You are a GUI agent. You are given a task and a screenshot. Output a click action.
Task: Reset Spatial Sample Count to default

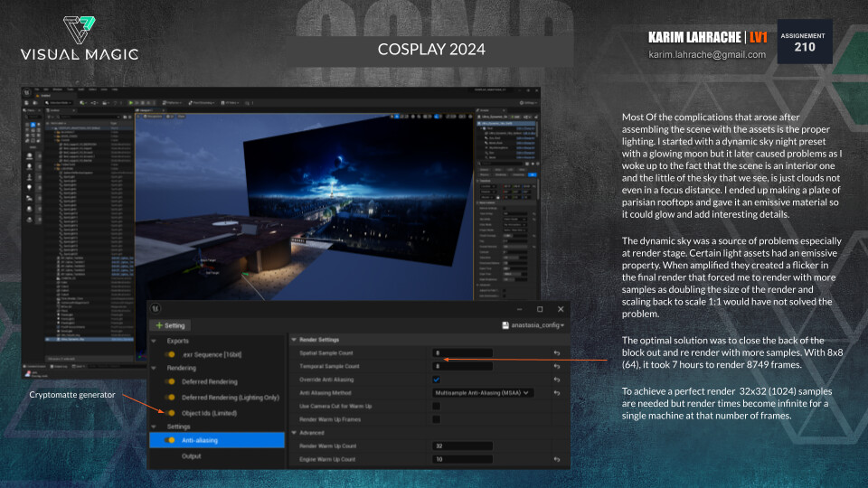click(557, 353)
